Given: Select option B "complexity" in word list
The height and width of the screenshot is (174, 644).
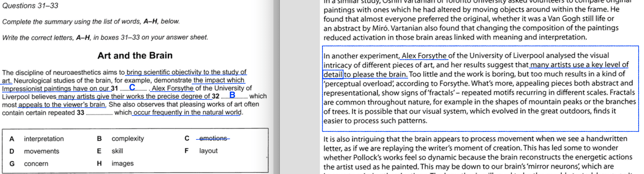Looking at the screenshot, I should click(x=127, y=139).
